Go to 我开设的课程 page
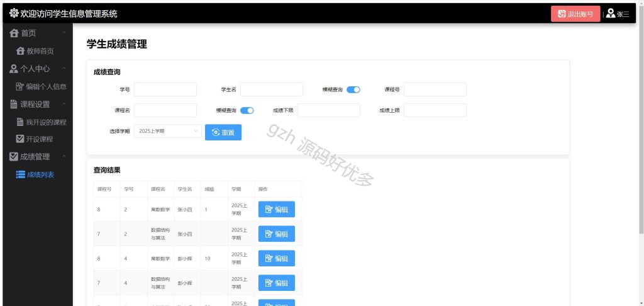Viewport: 644px width, 306px height. (38, 122)
